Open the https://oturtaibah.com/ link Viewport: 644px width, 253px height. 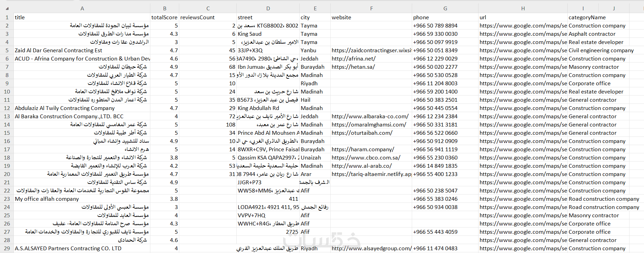point(362,133)
